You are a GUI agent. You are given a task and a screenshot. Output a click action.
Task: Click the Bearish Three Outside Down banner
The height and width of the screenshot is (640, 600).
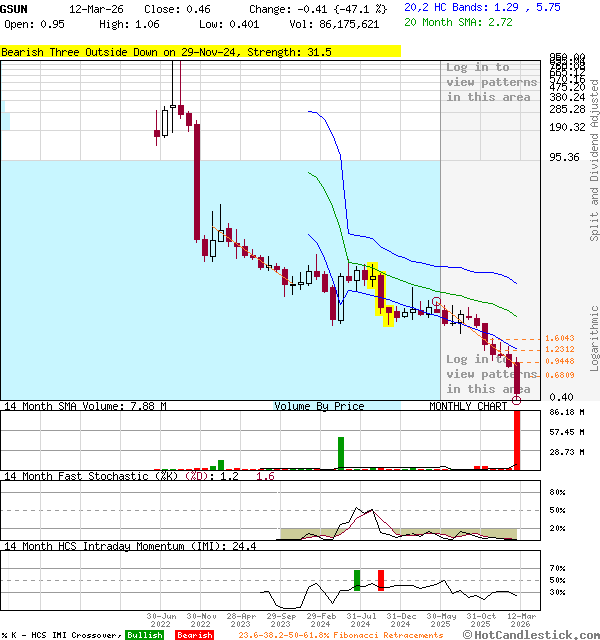click(x=200, y=51)
